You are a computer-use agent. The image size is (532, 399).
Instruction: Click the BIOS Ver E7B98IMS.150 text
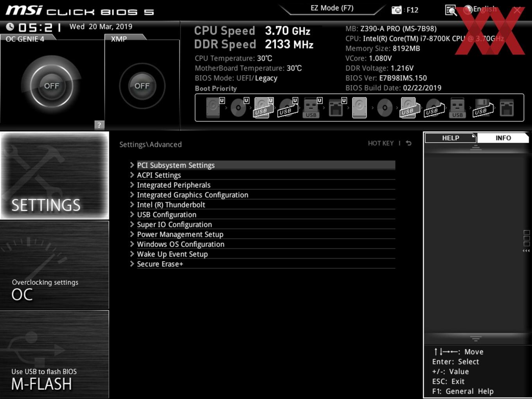[x=386, y=78]
